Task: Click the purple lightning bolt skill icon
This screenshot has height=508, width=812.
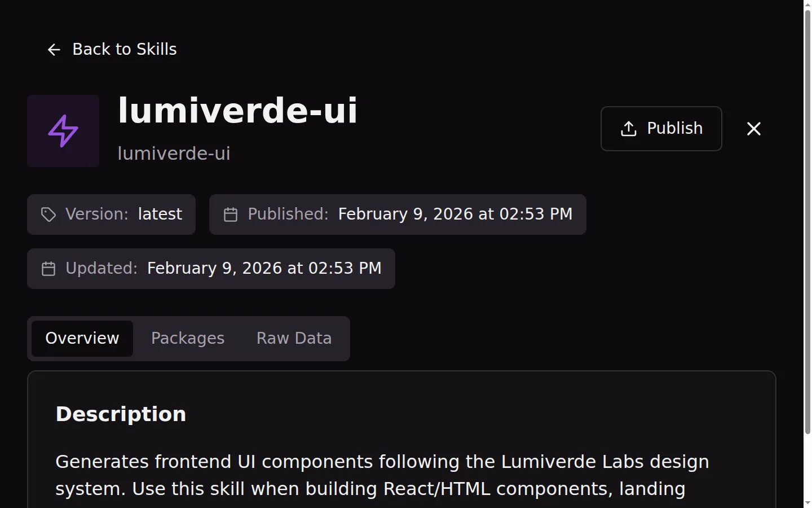Action: [x=63, y=130]
